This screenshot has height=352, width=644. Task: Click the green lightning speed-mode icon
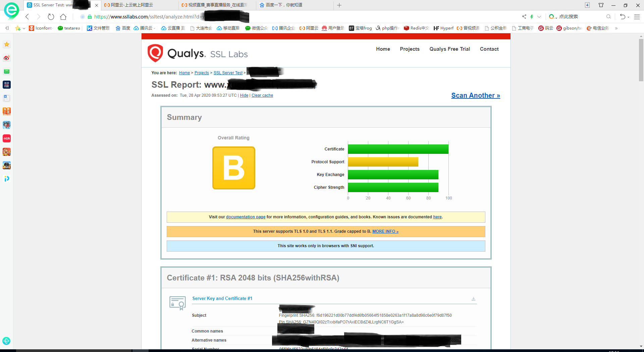click(x=532, y=16)
